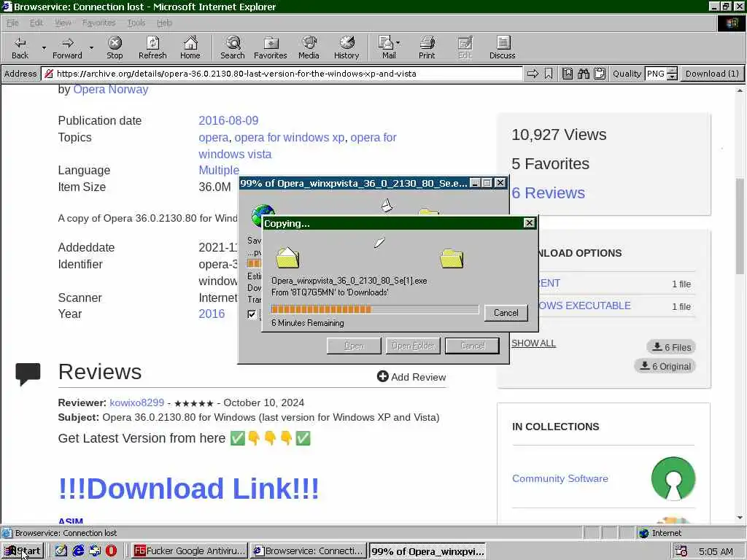Open the Favorites toolbar pane

click(x=270, y=47)
